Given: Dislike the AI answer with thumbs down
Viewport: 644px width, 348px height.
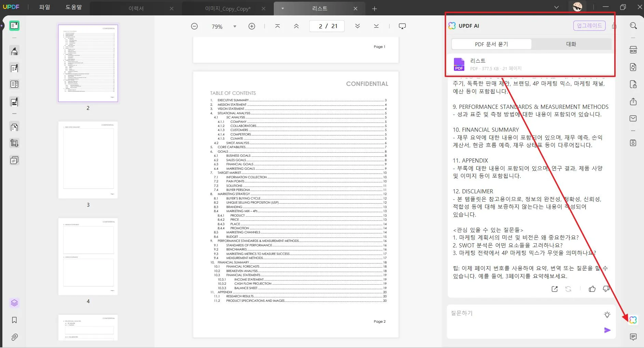Looking at the screenshot, I should (x=606, y=289).
